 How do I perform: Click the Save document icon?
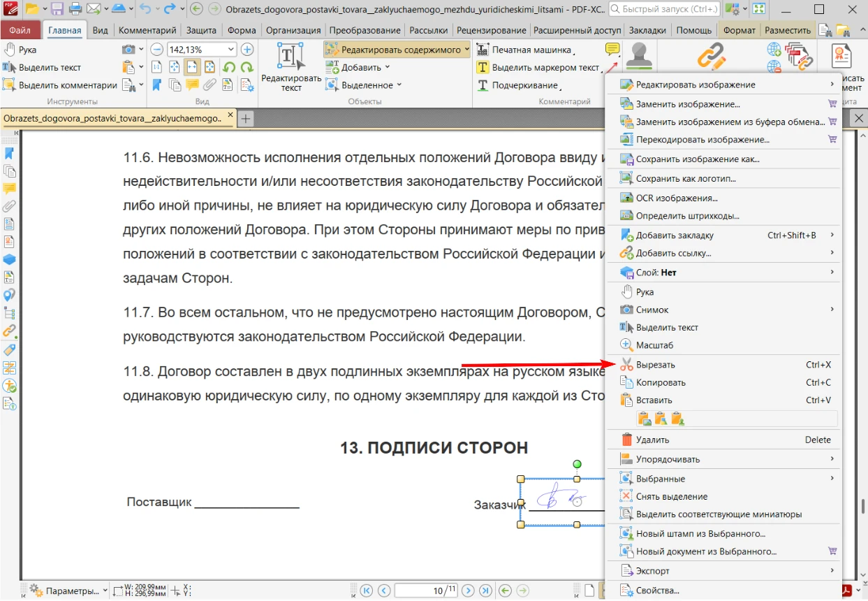(57, 9)
